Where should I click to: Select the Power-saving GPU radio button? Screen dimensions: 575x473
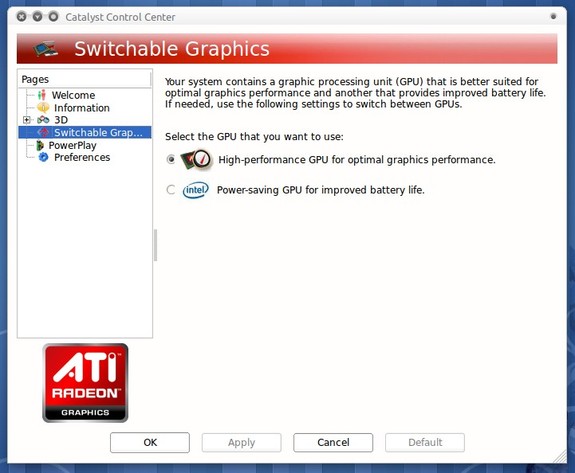[171, 190]
